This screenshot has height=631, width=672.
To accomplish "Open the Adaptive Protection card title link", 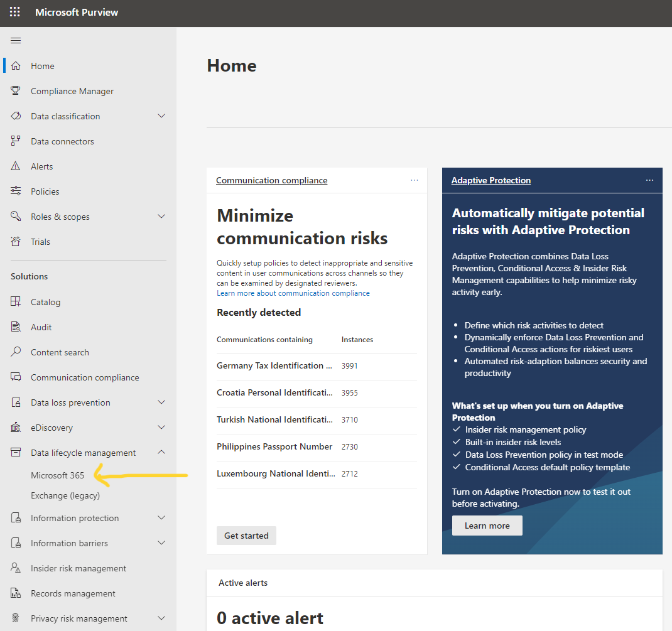I will (x=491, y=180).
